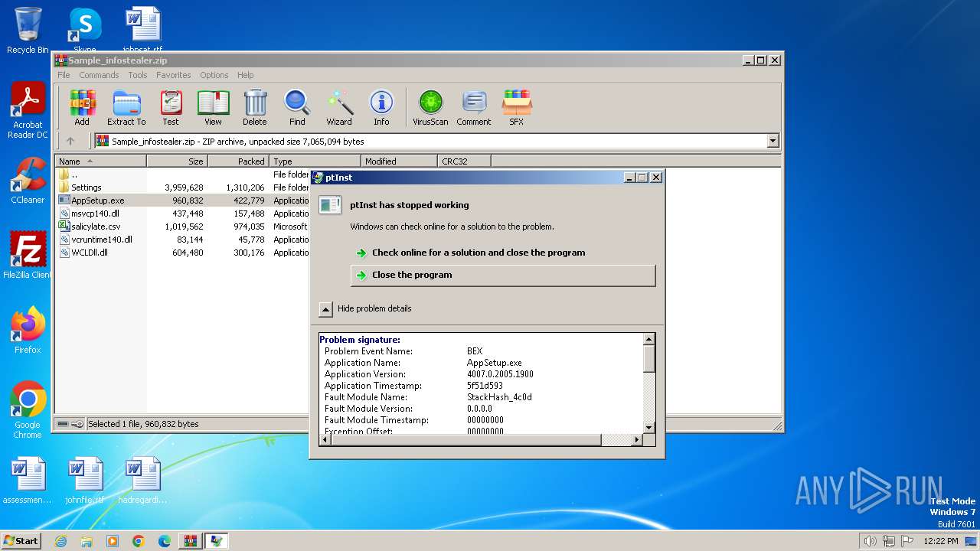This screenshot has height=551, width=980.
Task: Open the Commands menu
Action: click(x=99, y=75)
